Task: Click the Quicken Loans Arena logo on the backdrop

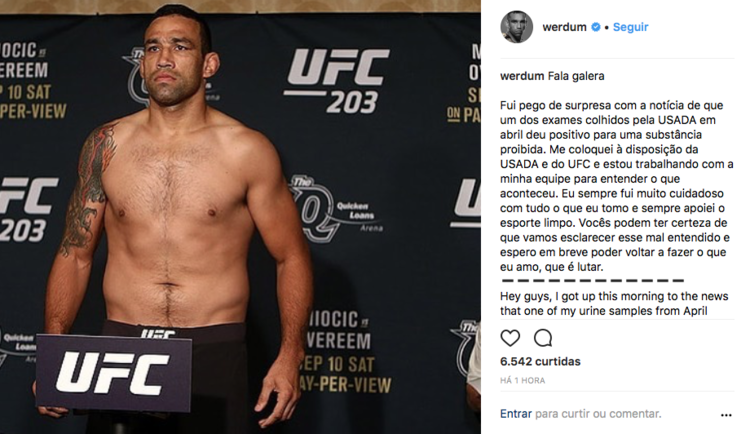Action: point(335,208)
